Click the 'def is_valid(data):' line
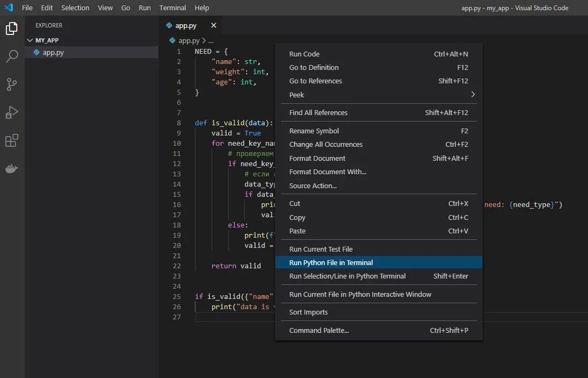588x378 pixels. [x=234, y=123]
